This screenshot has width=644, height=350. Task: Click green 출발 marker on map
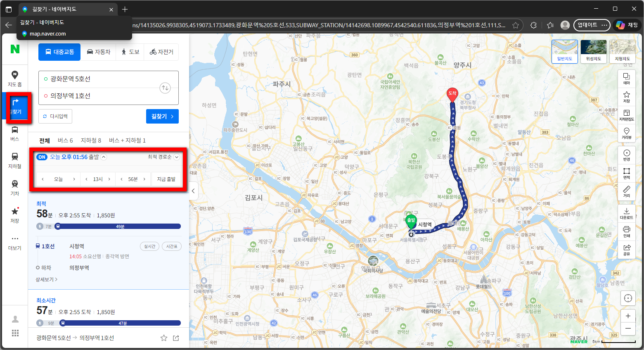pyautogui.click(x=411, y=221)
